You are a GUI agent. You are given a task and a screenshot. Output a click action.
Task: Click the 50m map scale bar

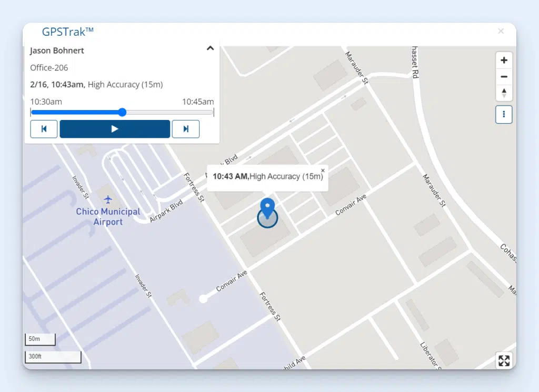(40, 339)
